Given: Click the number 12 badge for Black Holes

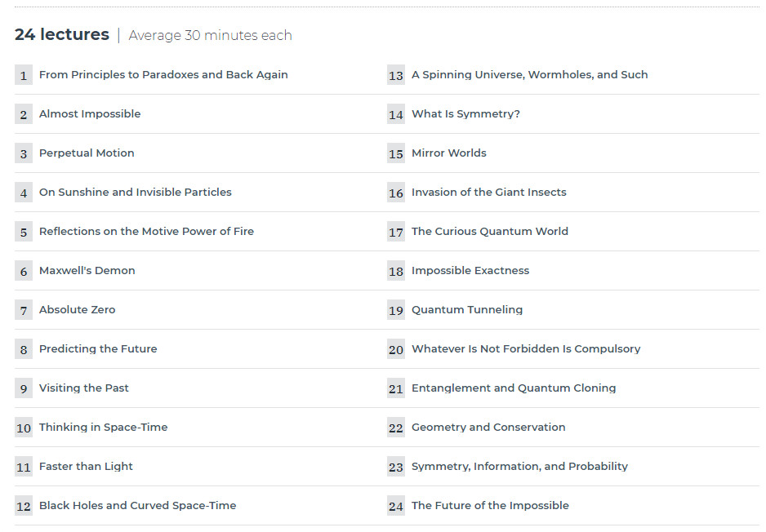Looking at the screenshot, I should tap(24, 506).
